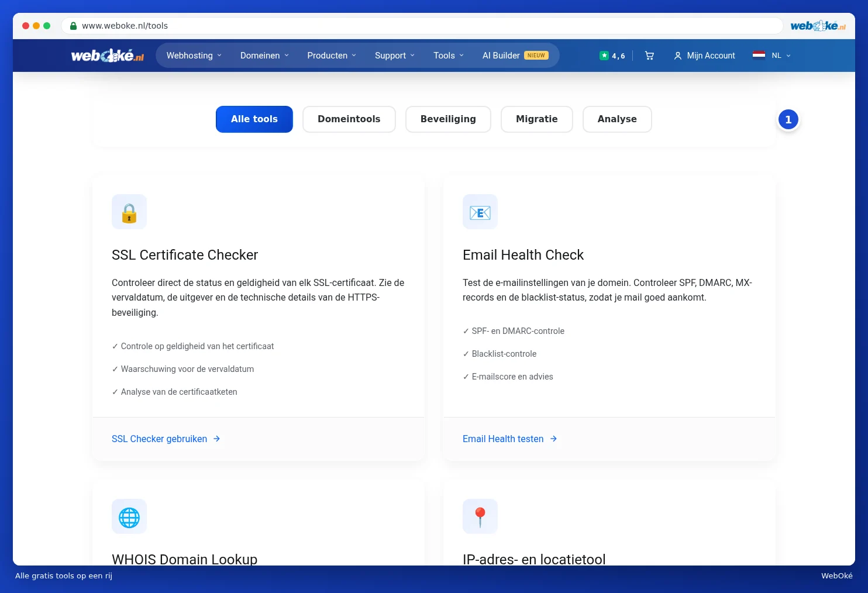This screenshot has height=593, width=868.
Task: Click the IP location pin icon
Action: (480, 516)
